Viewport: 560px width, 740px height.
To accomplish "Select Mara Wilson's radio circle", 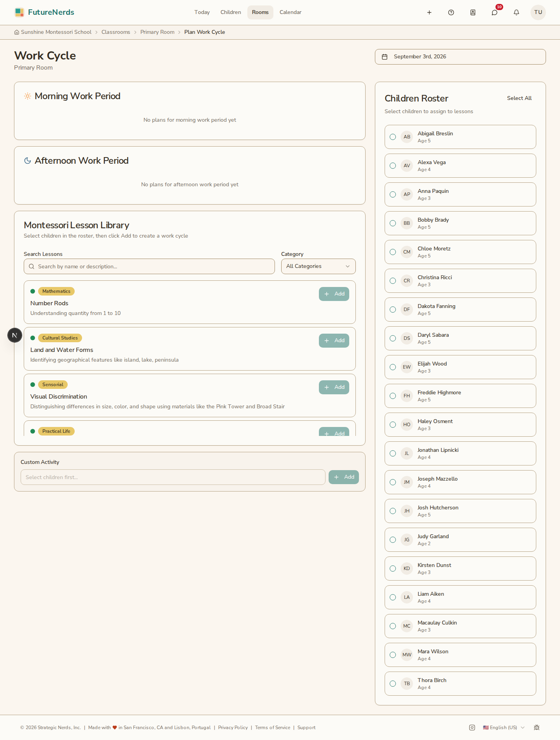I will 393,655.
